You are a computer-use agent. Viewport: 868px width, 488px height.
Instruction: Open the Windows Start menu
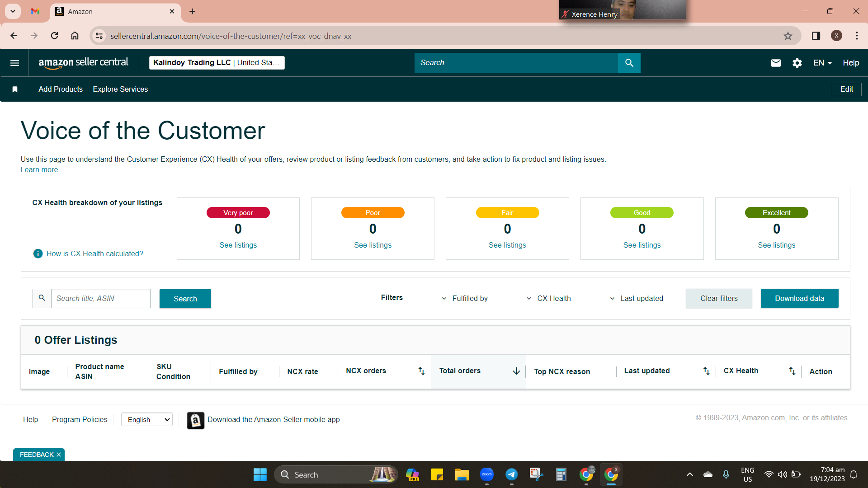point(260,474)
